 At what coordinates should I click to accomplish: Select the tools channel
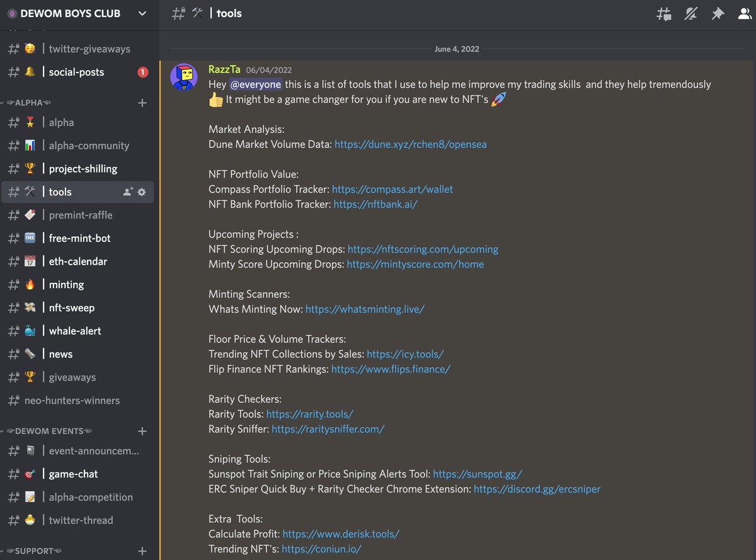[77, 192]
